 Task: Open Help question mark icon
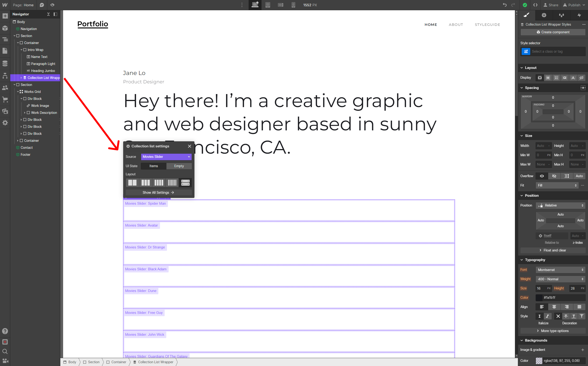pos(5,331)
